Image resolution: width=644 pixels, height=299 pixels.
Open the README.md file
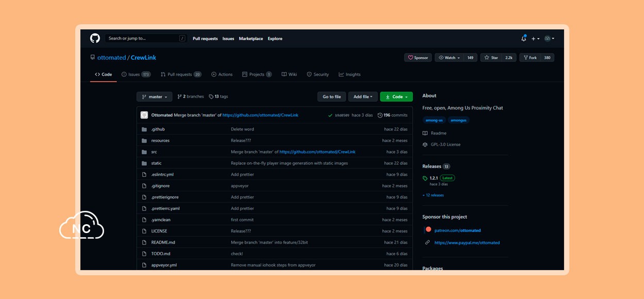click(x=163, y=242)
